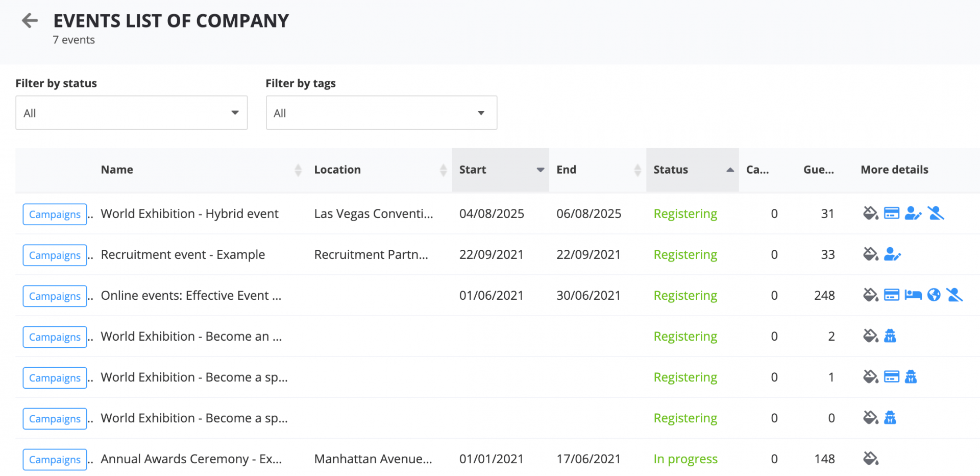Select the registration edit icon for Recruitment event
The height and width of the screenshot is (476, 980).
893,254
